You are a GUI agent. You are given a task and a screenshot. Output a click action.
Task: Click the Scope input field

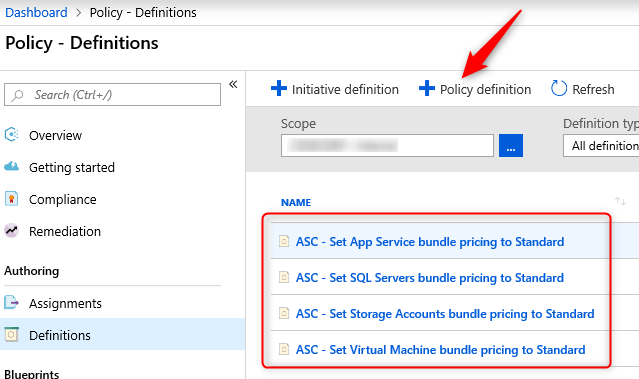coord(387,145)
